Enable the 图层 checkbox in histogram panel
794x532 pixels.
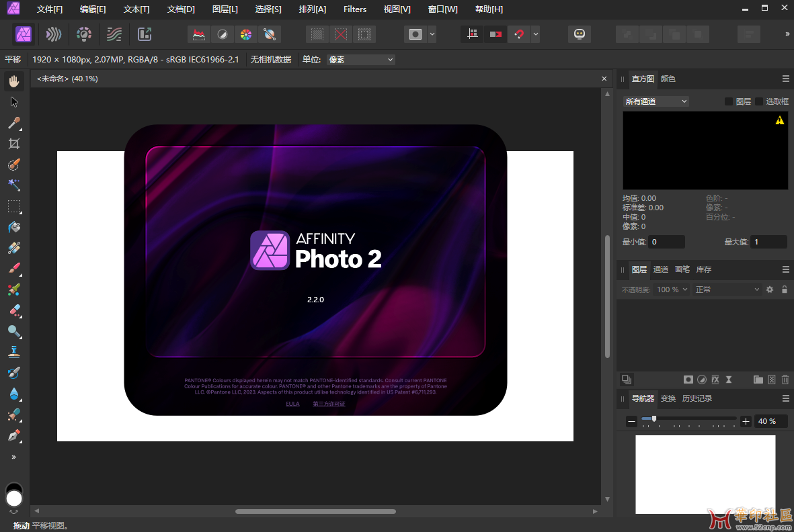(x=729, y=101)
